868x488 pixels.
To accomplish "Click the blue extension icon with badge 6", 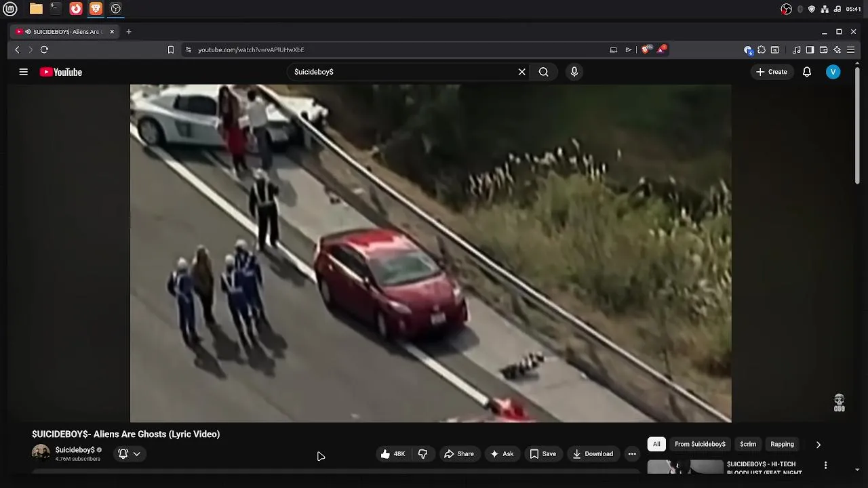I will (x=748, y=49).
